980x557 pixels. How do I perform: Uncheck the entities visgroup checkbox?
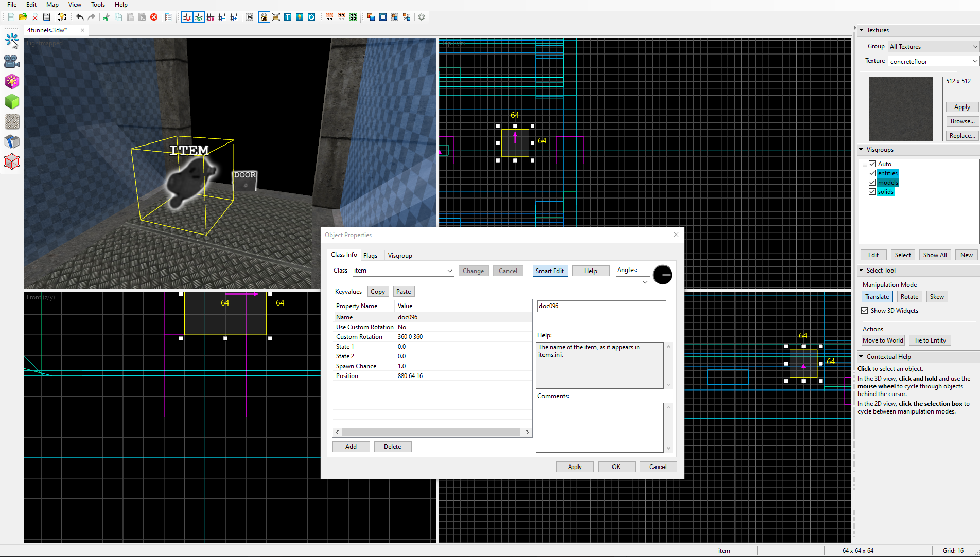point(872,173)
